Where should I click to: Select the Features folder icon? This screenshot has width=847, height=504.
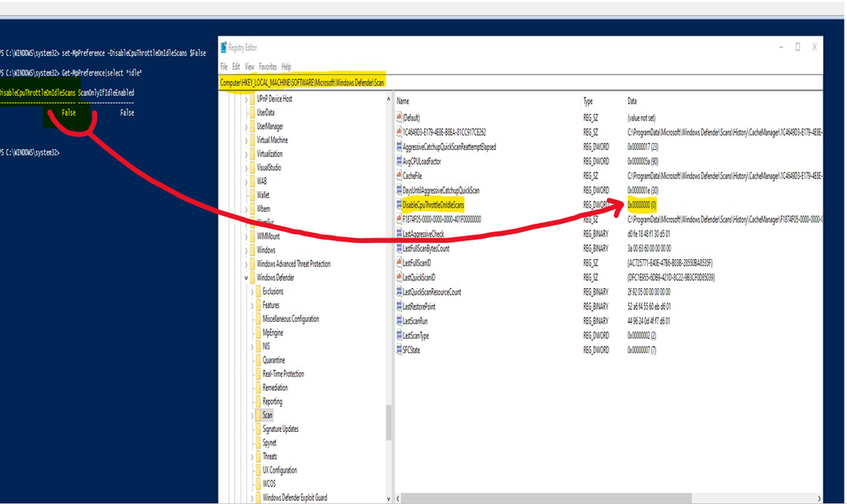(258, 306)
